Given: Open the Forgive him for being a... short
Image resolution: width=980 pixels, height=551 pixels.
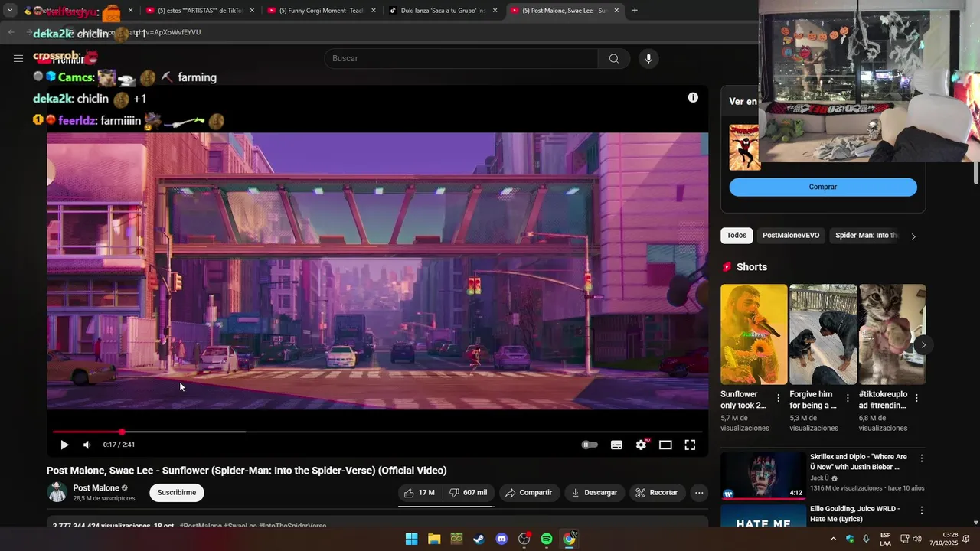Looking at the screenshot, I should pos(823,334).
